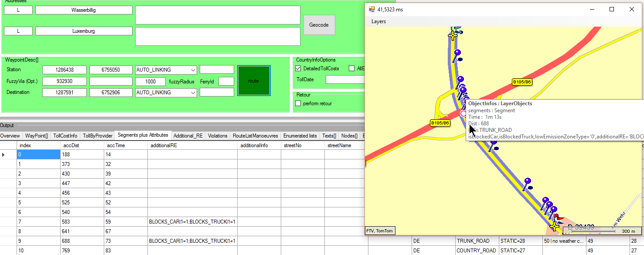Image resolution: width=644 pixels, height=255 pixels.
Task: Uncheck the DetailedTollCosts checkbox
Action: (298, 69)
